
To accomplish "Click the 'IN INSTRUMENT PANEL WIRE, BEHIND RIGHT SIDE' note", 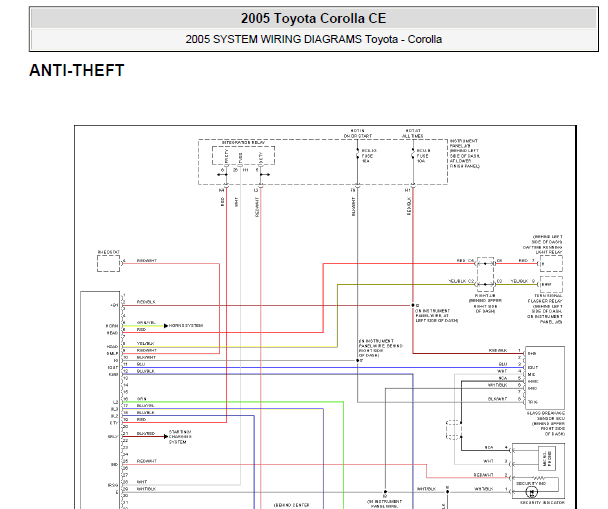I will [x=381, y=348].
